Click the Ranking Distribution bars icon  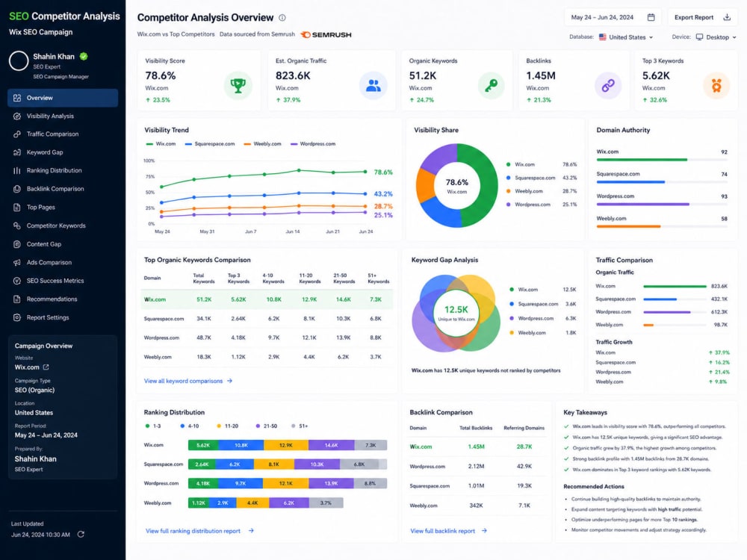pyautogui.click(x=17, y=170)
